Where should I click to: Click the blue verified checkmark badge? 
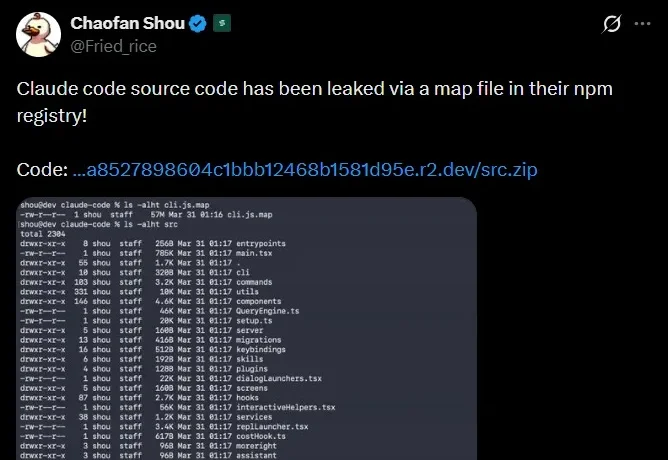click(198, 23)
